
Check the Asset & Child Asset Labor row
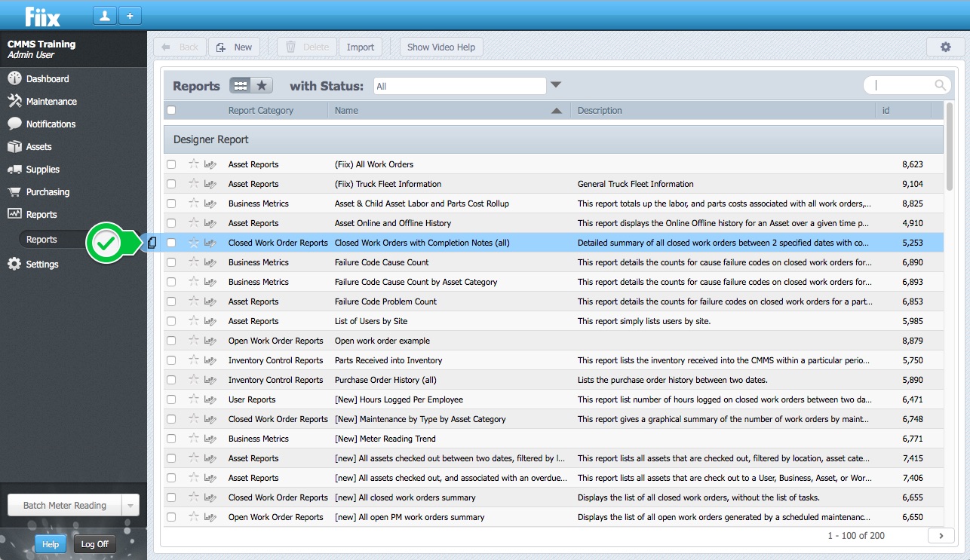point(171,203)
